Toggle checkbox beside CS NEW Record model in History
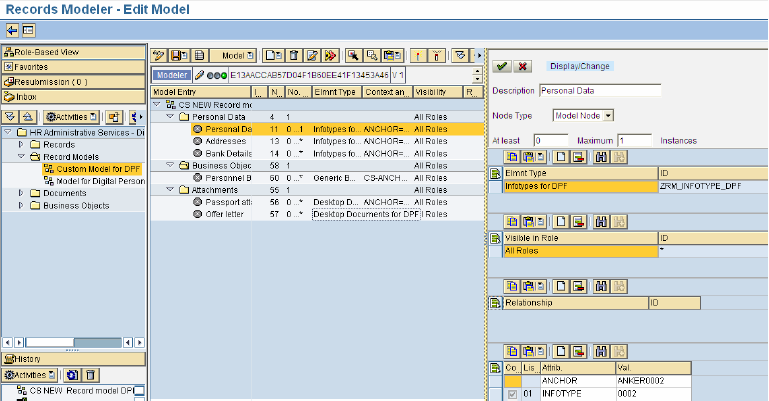Viewport: 769px width, 401px height. (140, 391)
